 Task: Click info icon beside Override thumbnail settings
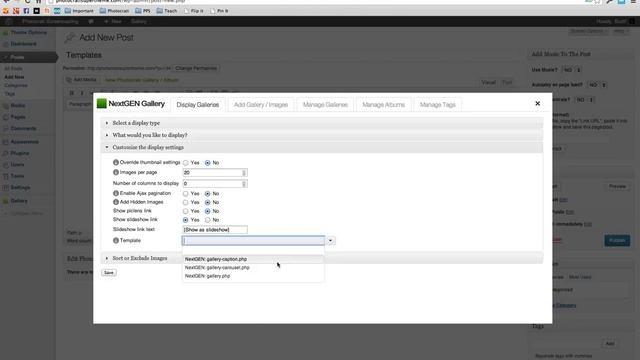(116, 162)
